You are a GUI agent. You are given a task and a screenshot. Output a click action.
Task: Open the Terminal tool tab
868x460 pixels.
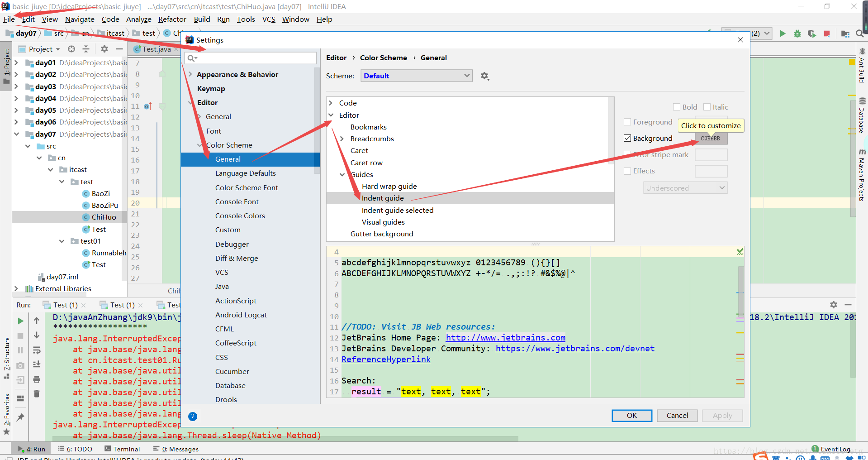click(x=122, y=449)
